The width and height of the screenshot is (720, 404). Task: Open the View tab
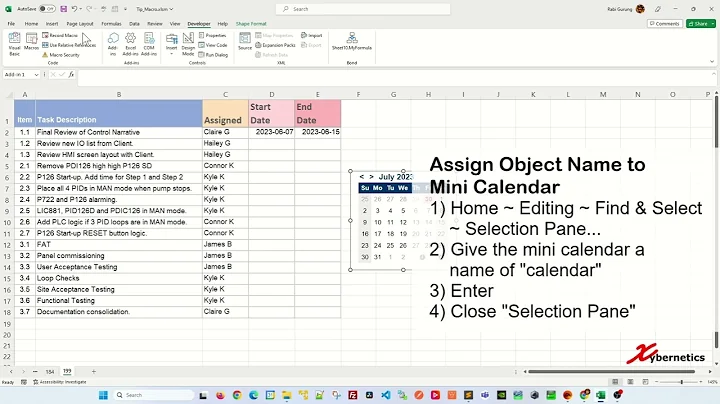175,23
